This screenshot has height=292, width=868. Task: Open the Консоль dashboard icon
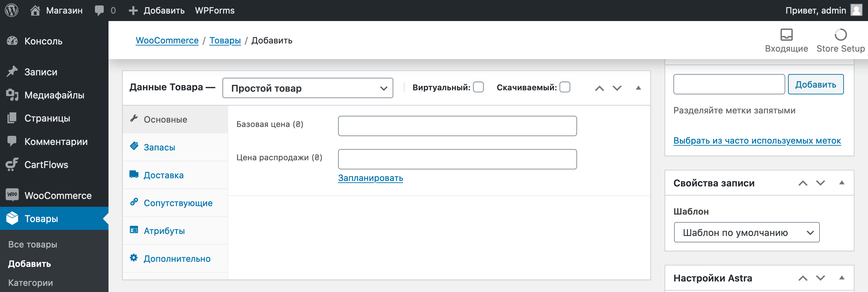coord(12,41)
